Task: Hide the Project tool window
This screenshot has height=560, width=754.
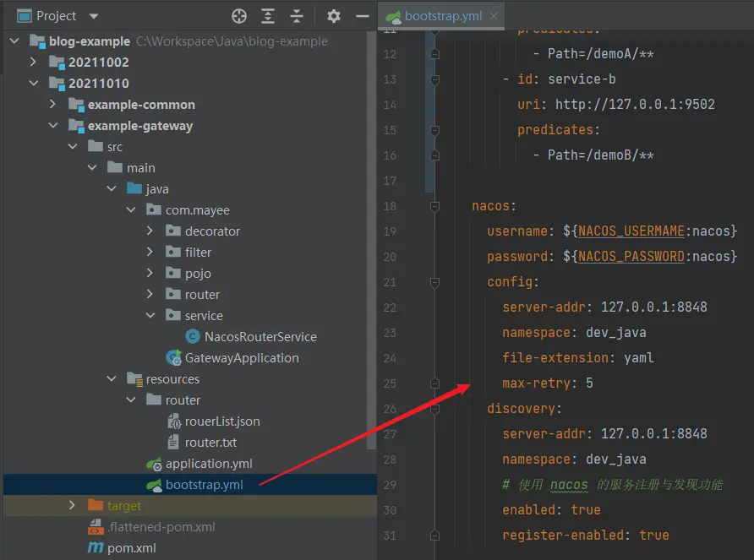Action: [362, 16]
